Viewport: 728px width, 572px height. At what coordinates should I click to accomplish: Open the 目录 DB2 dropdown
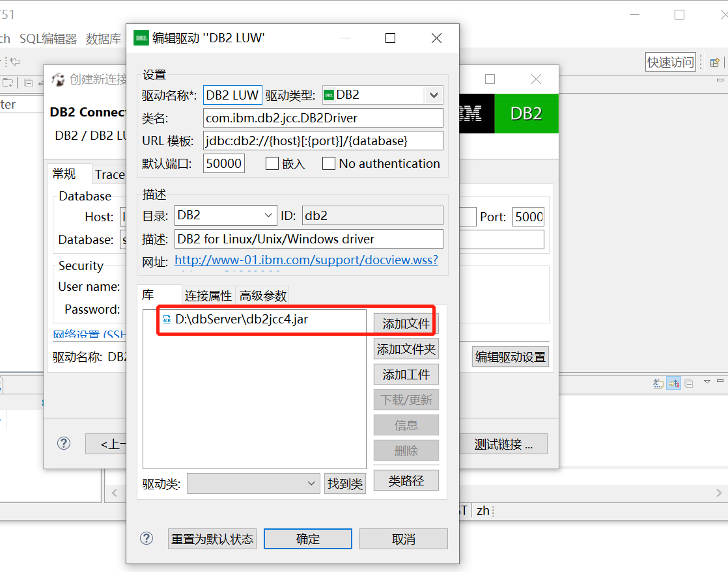(268, 215)
